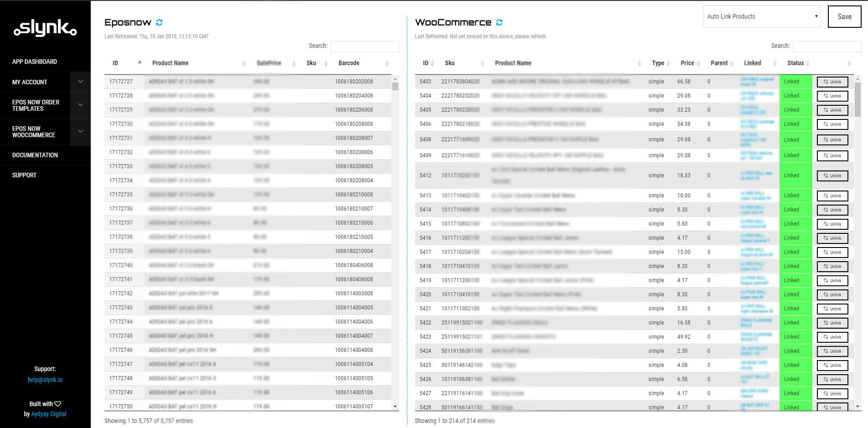Click the slynk logo
The width and height of the screenshot is (868, 428).
pos(45,28)
